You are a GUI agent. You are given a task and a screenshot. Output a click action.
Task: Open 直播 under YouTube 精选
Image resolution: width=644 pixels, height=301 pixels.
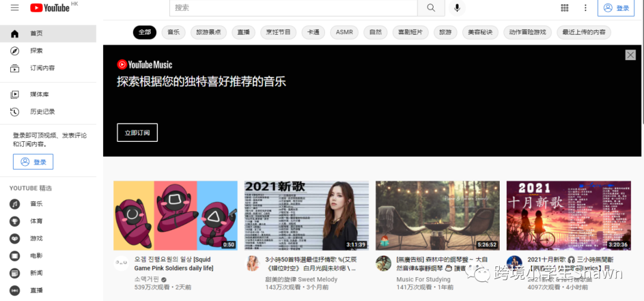click(48, 290)
